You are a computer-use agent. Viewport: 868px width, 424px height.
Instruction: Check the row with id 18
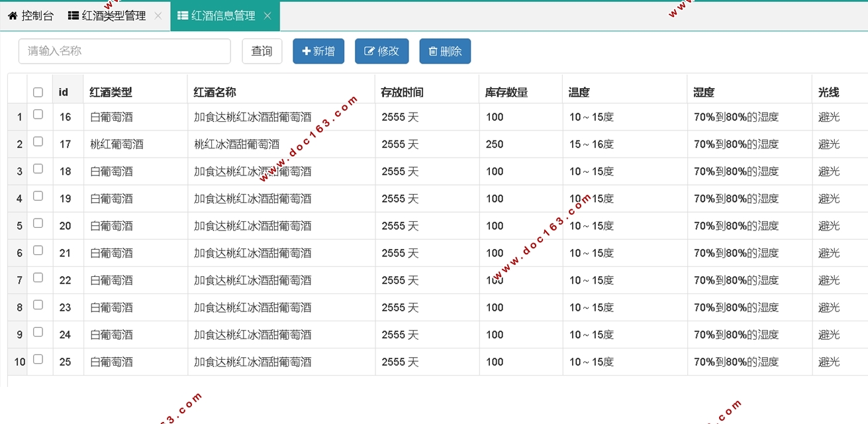[x=38, y=169]
